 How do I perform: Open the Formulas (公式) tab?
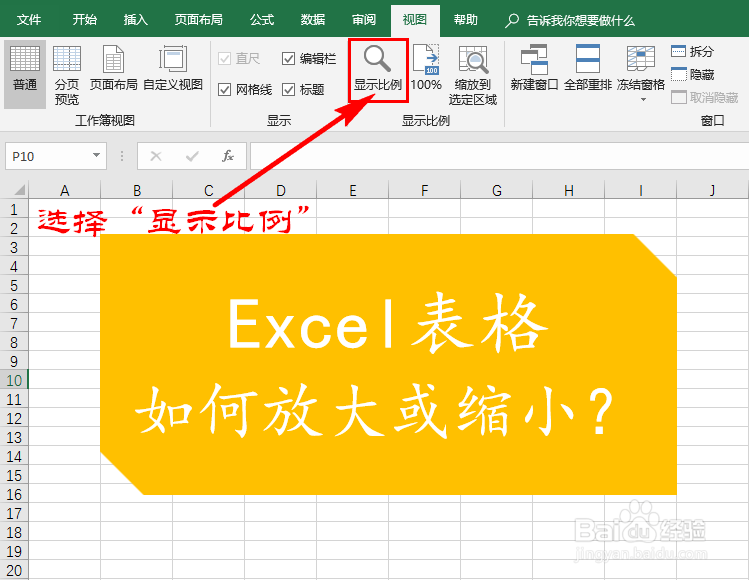coord(262,20)
